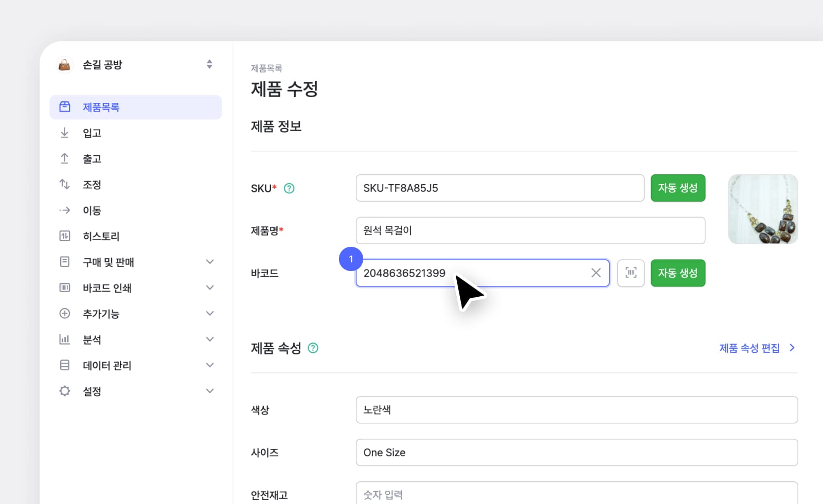Click the 설정 gear icon
This screenshot has height=504, width=823.
(65, 391)
